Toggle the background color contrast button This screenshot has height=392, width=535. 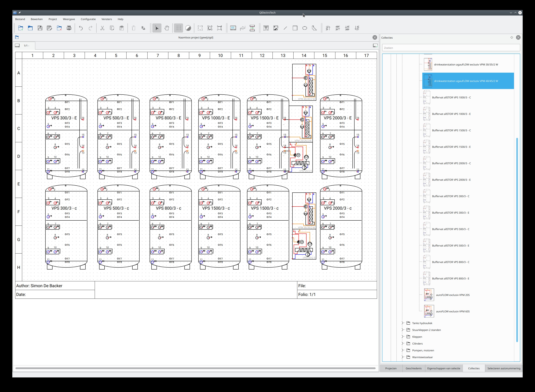(188, 28)
